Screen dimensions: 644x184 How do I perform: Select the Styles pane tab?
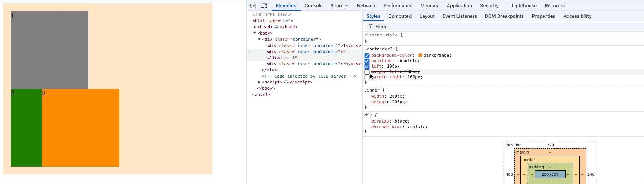(374, 16)
